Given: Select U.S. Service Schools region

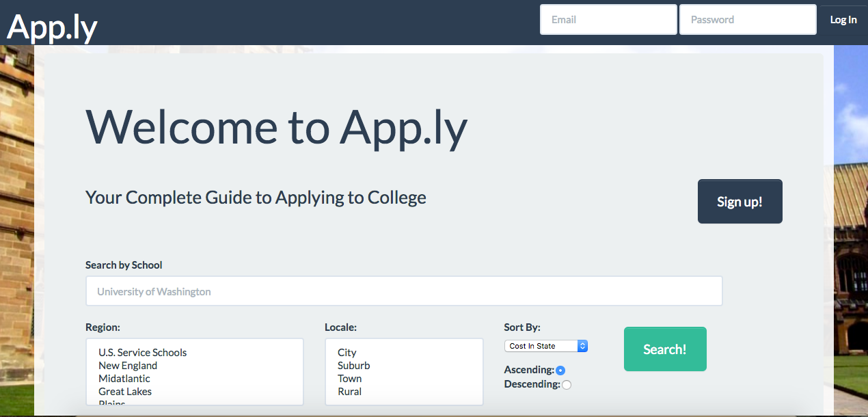Looking at the screenshot, I should [x=142, y=353].
